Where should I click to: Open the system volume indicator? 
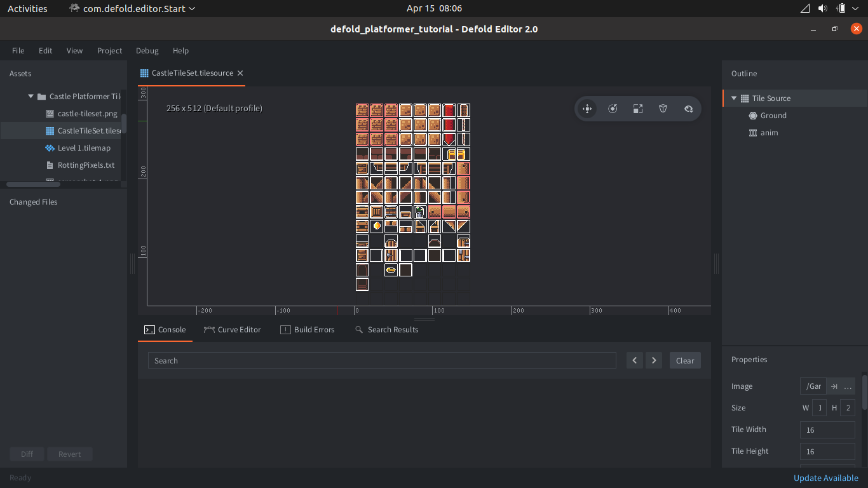(x=823, y=8)
